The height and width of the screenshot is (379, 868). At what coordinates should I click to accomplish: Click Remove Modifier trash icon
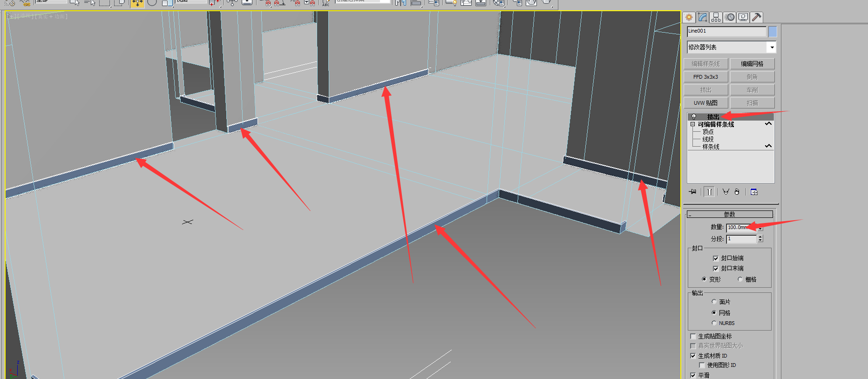[737, 192]
